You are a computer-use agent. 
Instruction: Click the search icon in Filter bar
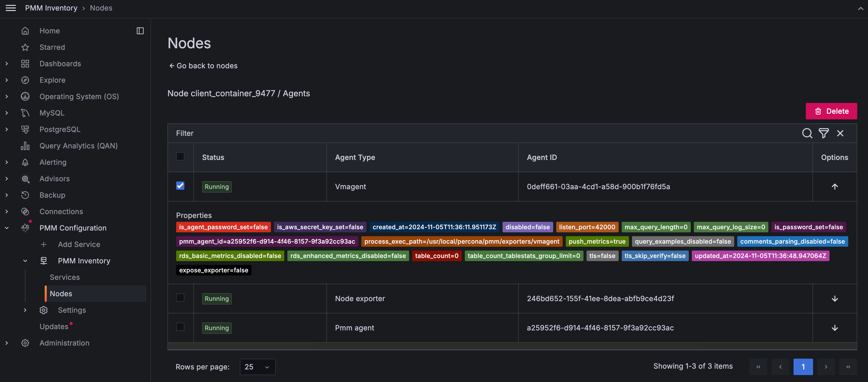tap(807, 133)
